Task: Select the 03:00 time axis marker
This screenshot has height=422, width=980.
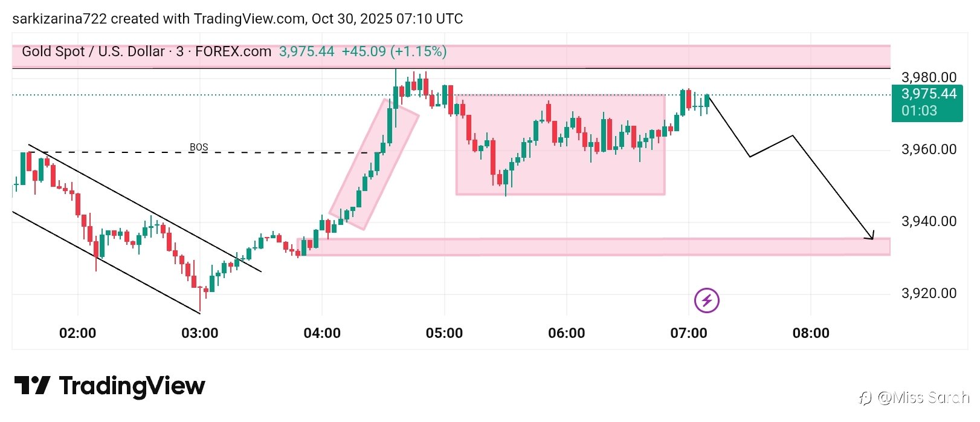Action: click(x=200, y=333)
